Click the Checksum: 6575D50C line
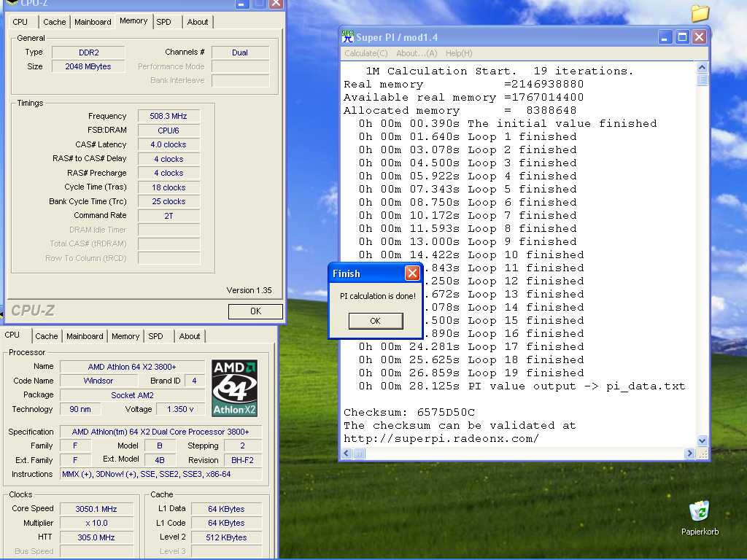747x560 pixels. click(409, 413)
